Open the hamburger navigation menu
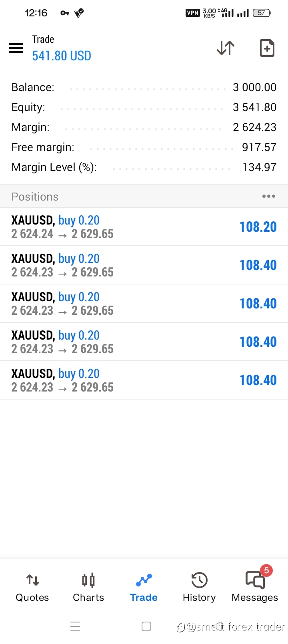288x644 pixels. click(x=16, y=48)
